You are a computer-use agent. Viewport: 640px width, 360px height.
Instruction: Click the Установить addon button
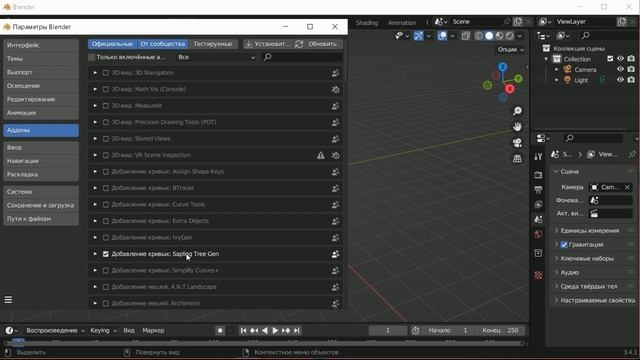[268, 44]
